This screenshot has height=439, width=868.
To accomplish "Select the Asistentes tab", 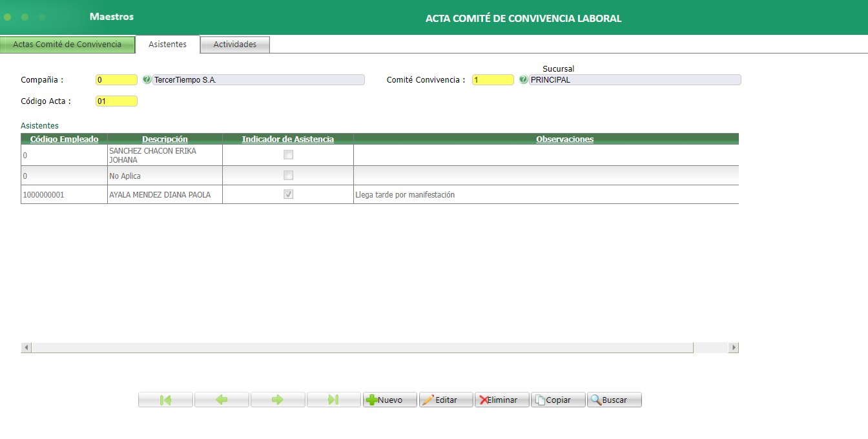I will (x=167, y=45).
